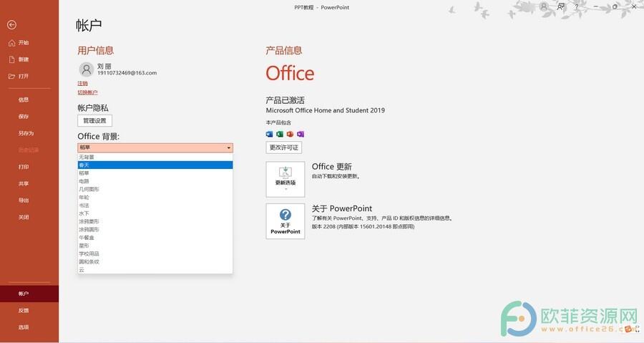The height and width of the screenshot is (343, 644).
Task: Choose 午餐盒 in the background list
Action: [155, 238]
